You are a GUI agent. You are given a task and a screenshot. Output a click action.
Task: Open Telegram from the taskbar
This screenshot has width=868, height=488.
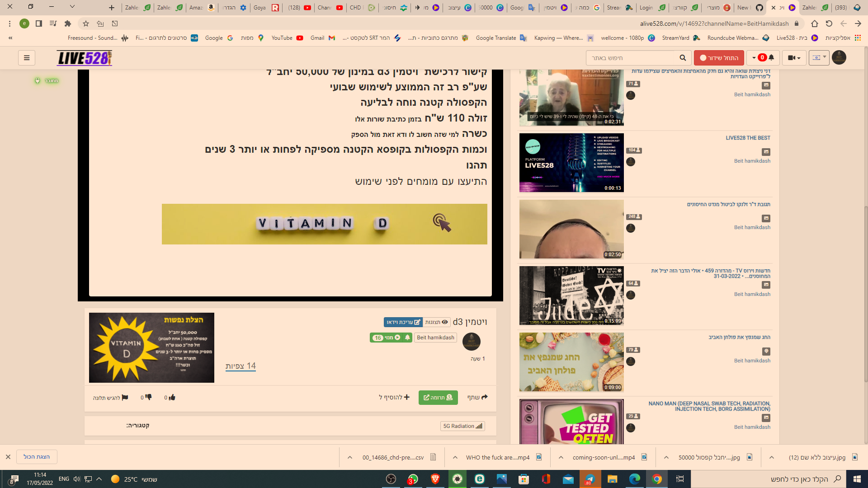[x=590, y=479]
